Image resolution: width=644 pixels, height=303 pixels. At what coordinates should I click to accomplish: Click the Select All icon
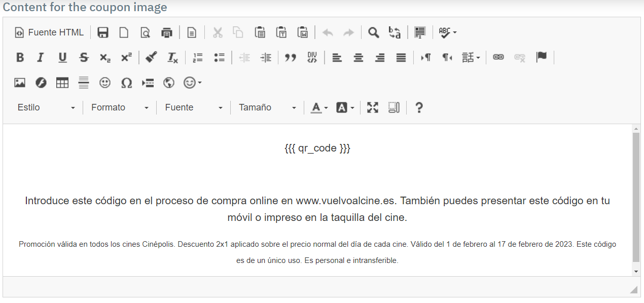coord(420,32)
